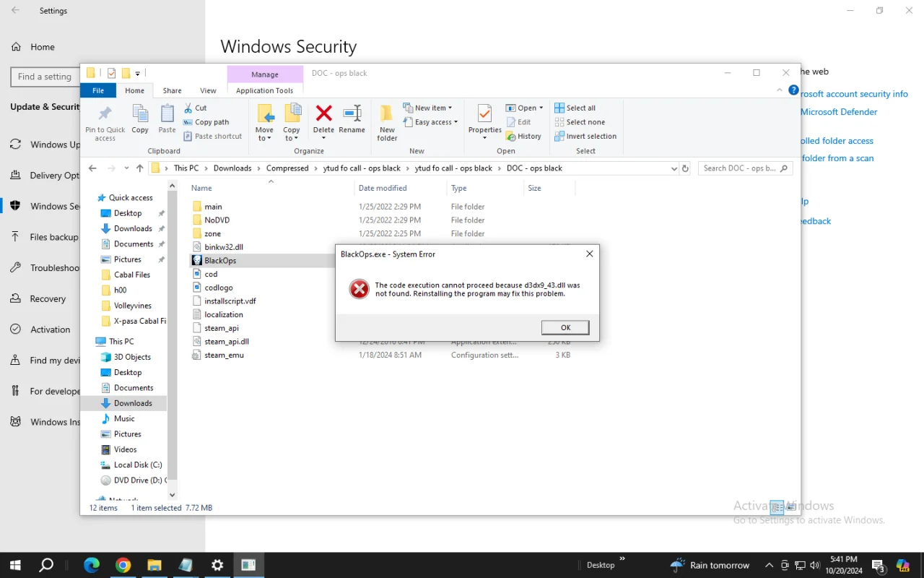Viewport: 924px width, 578px height.
Task: Click Paste shortcut in the ribbon
Action: (x=212, y=136)
